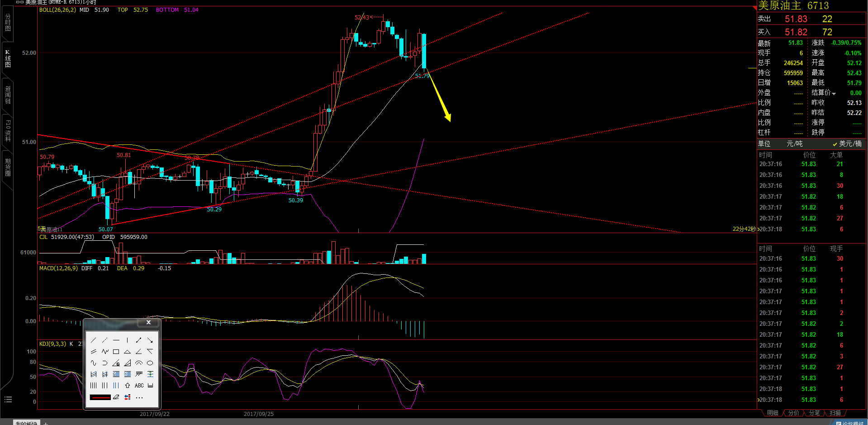This screenshot has height=425, width=868.
Task: Select the open-ended arc drawing tool
Action: click(x=105, y=363)
